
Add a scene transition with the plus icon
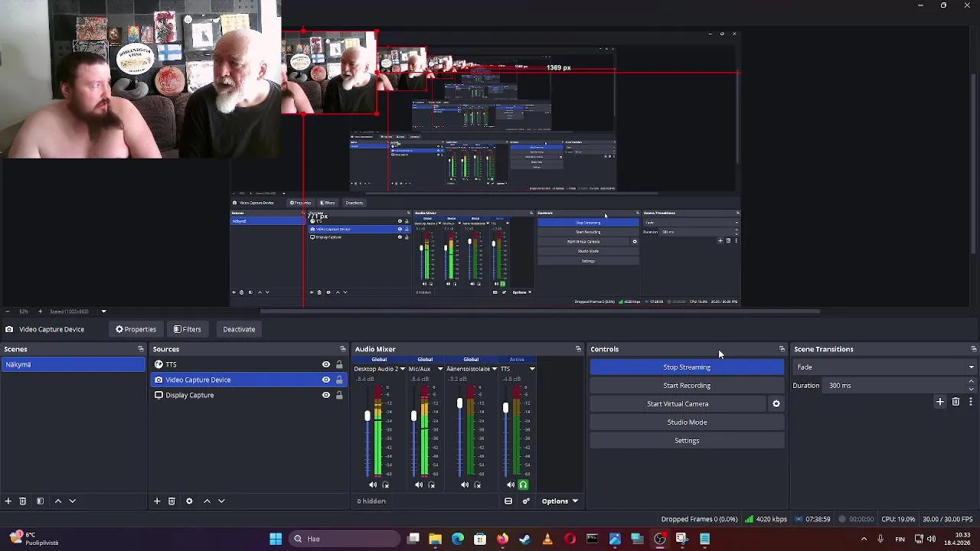(940, 401)
